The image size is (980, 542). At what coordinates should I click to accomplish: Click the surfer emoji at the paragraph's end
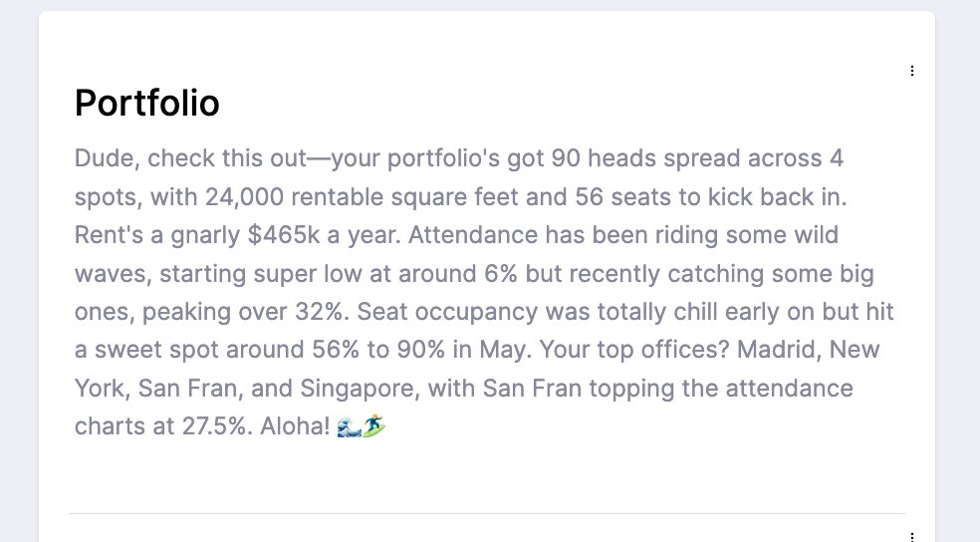(x=373, y=427)
